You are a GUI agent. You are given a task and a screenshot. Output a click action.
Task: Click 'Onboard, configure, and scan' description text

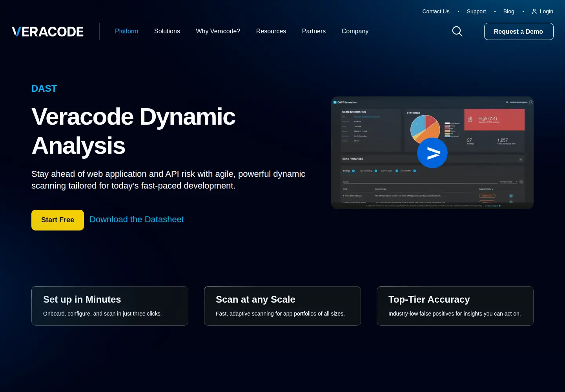pyautogui.click(x=102, y=314)
